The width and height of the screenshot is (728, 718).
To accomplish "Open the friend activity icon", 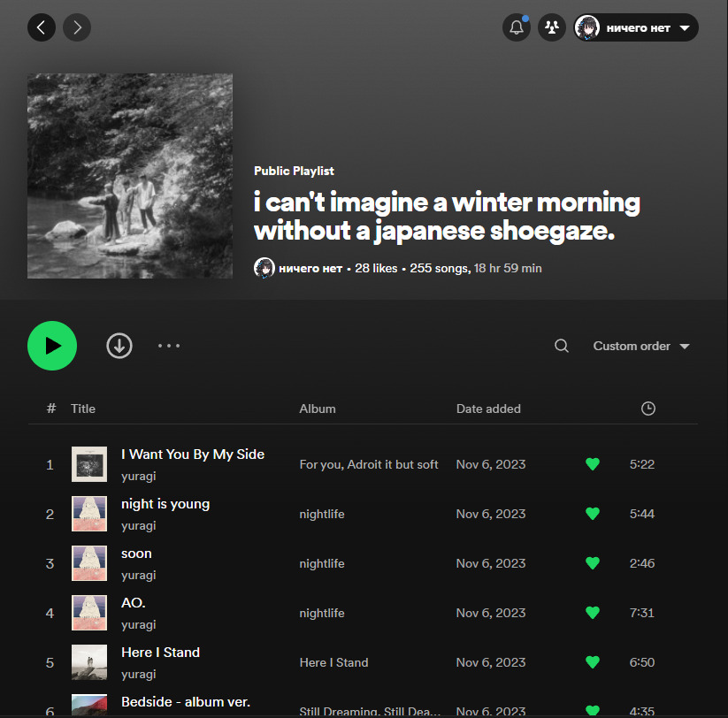I will coord(552,27).
